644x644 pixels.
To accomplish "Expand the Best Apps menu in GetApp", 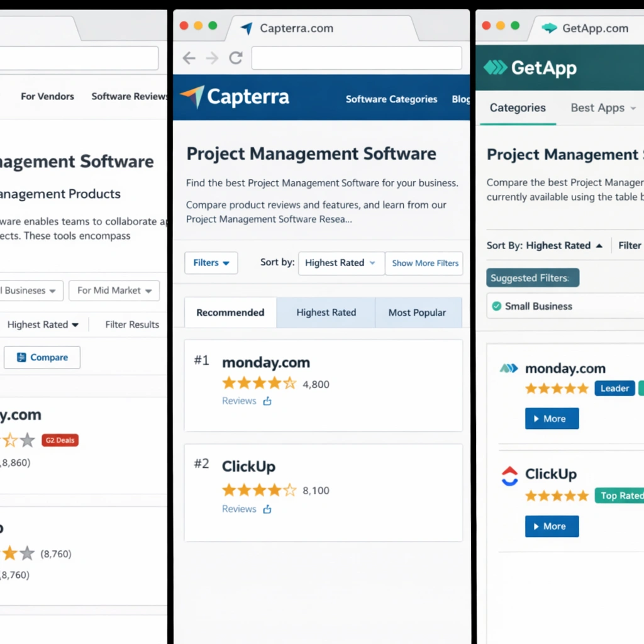I will [x=603, y=108].
